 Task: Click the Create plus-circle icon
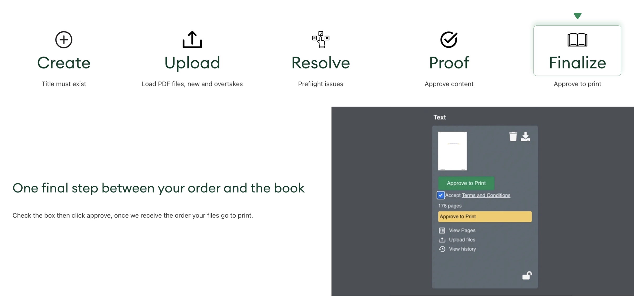[64, 40]
